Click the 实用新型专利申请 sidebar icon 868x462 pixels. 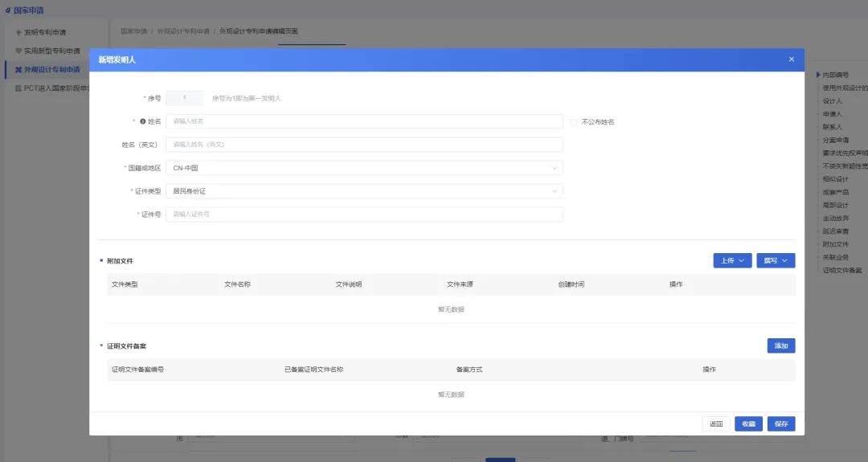18,51
